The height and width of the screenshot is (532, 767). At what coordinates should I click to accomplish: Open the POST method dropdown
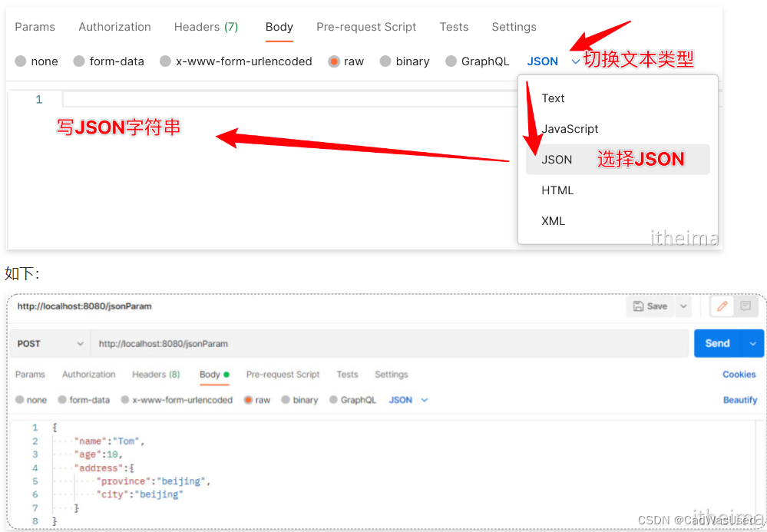[x=50, y=344]
